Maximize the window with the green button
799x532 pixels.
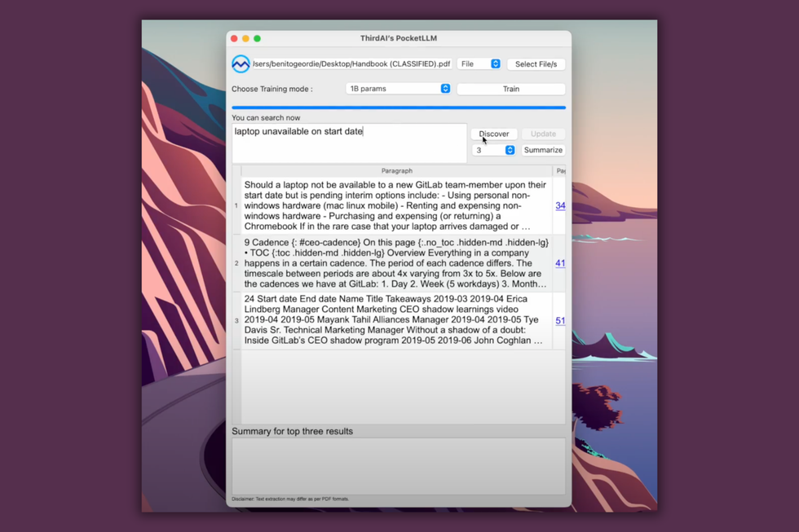point(257,38)
